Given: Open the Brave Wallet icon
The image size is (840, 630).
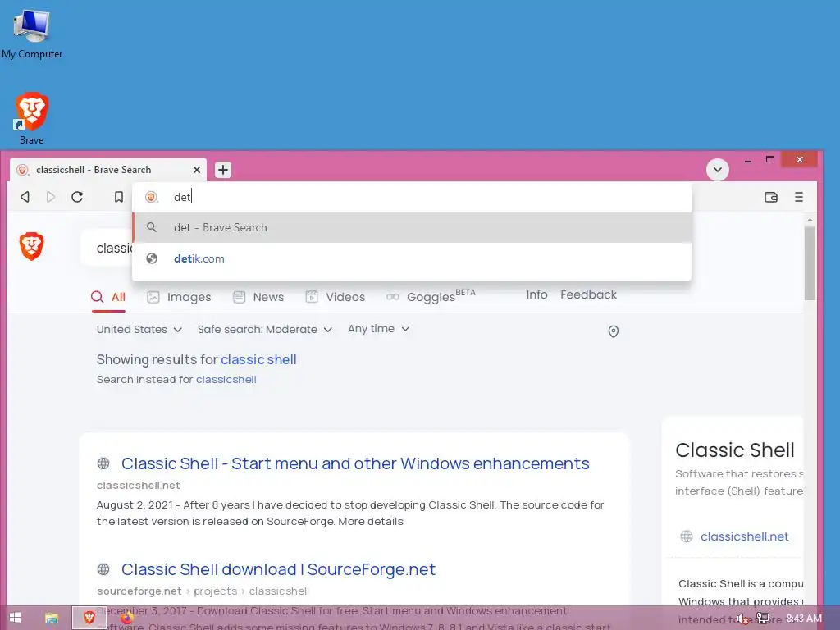Looking at the screenshot, I should click(771, 197).
